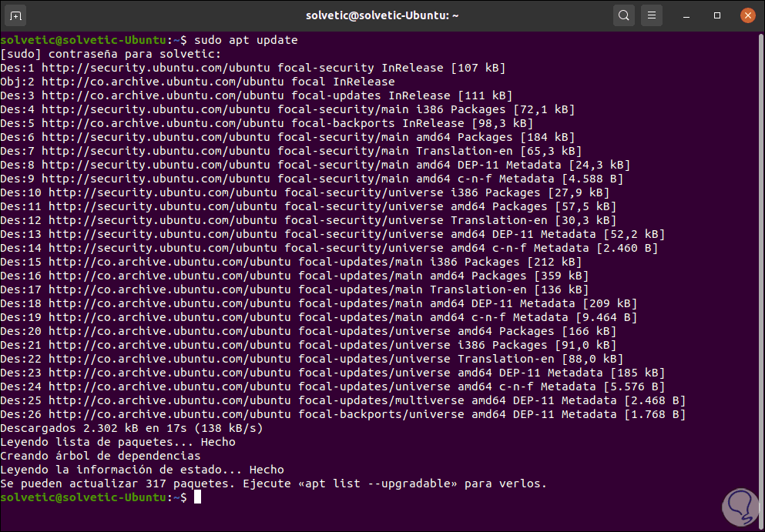The image size is (765, 532).
Task: Click Creando árbol de dependencias line
Action: point(100,457)
